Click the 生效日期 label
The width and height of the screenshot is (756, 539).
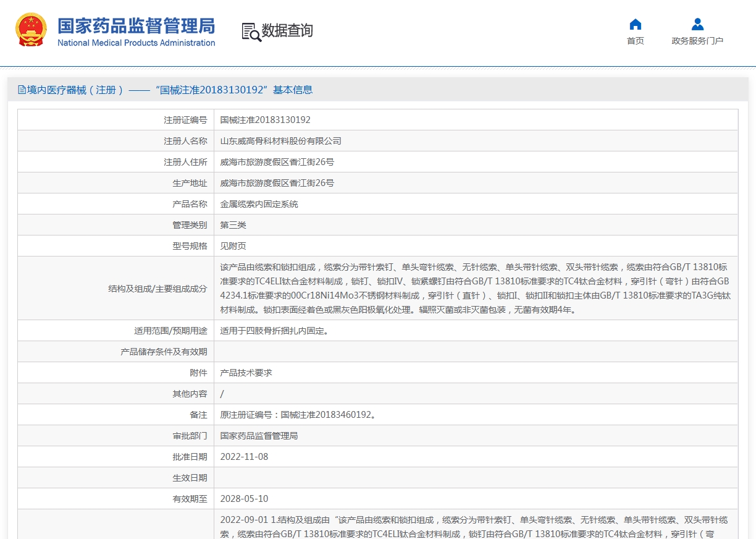[190, 478]
